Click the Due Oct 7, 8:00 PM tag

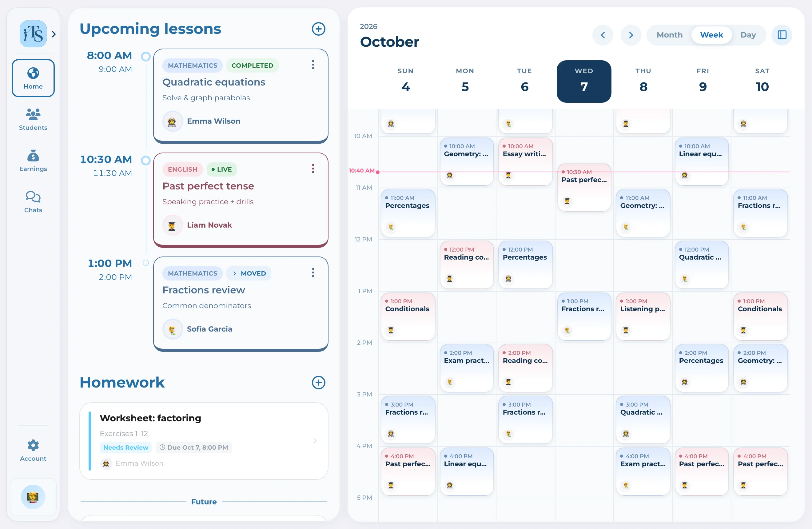pyautogui.click(x=194, y=447)
